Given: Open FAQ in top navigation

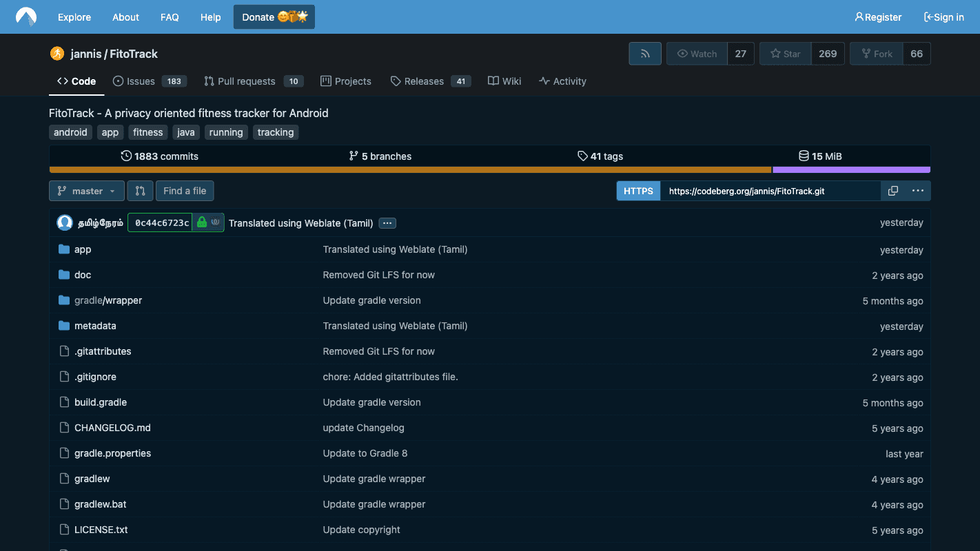Looking at the screenshot, I should tap(170, 17).
